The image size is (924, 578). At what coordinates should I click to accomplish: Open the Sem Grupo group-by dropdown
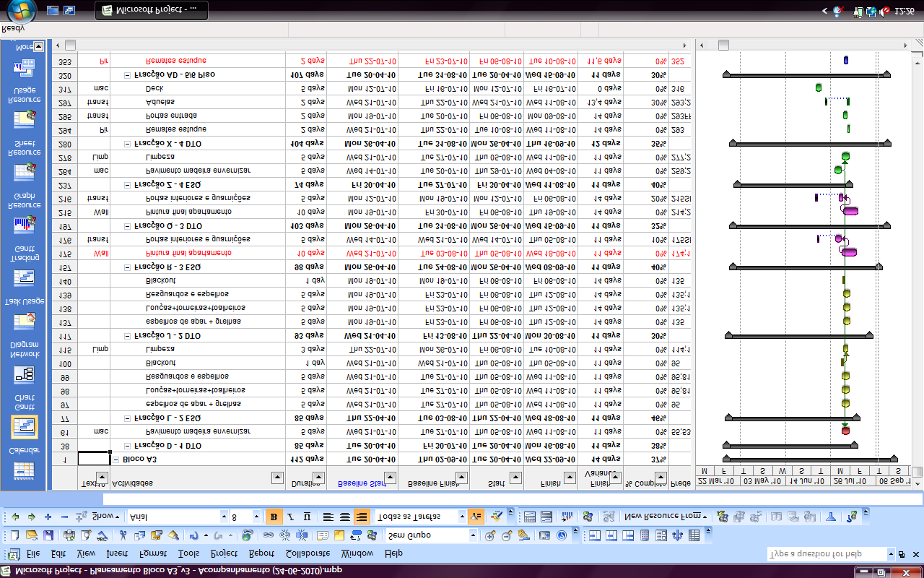pos(473,536)
